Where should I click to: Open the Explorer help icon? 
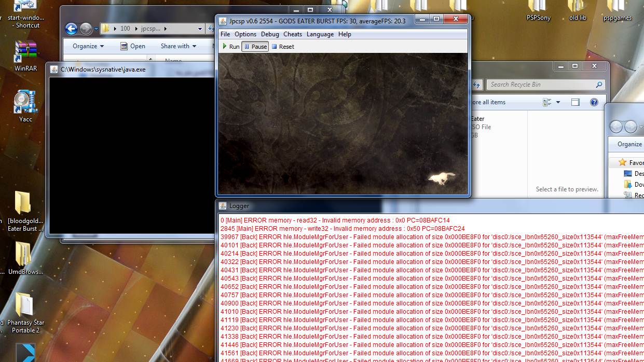[594, 102]
